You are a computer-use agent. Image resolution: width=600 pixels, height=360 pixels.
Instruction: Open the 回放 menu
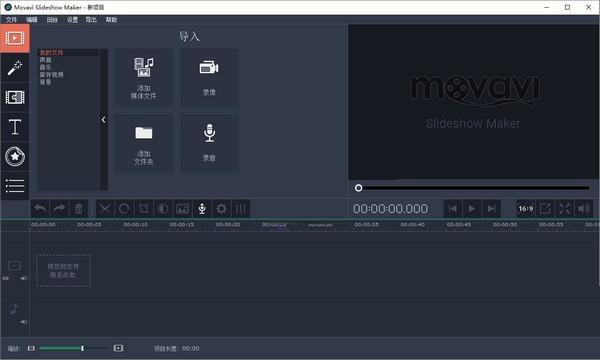(x=52, y=20)
